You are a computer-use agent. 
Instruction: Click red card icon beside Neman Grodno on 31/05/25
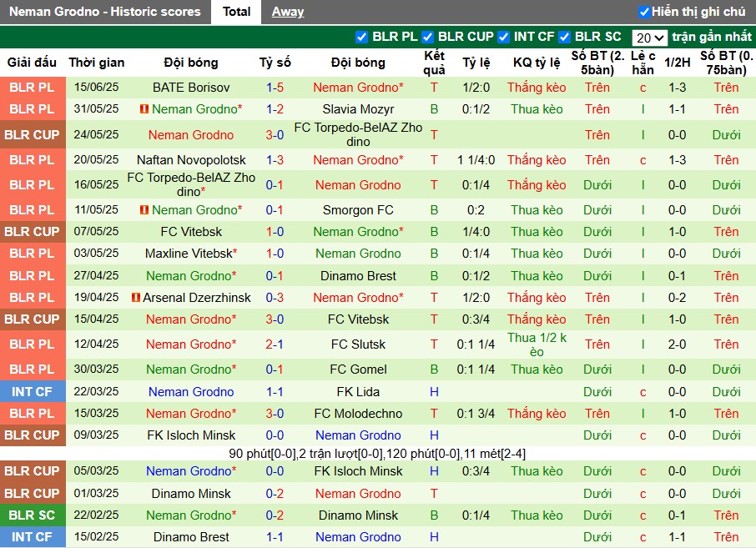144,109
